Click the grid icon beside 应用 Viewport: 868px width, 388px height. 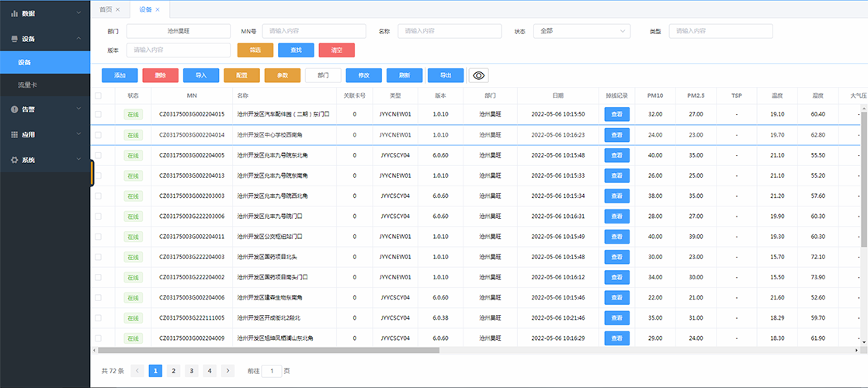[14, 134]
